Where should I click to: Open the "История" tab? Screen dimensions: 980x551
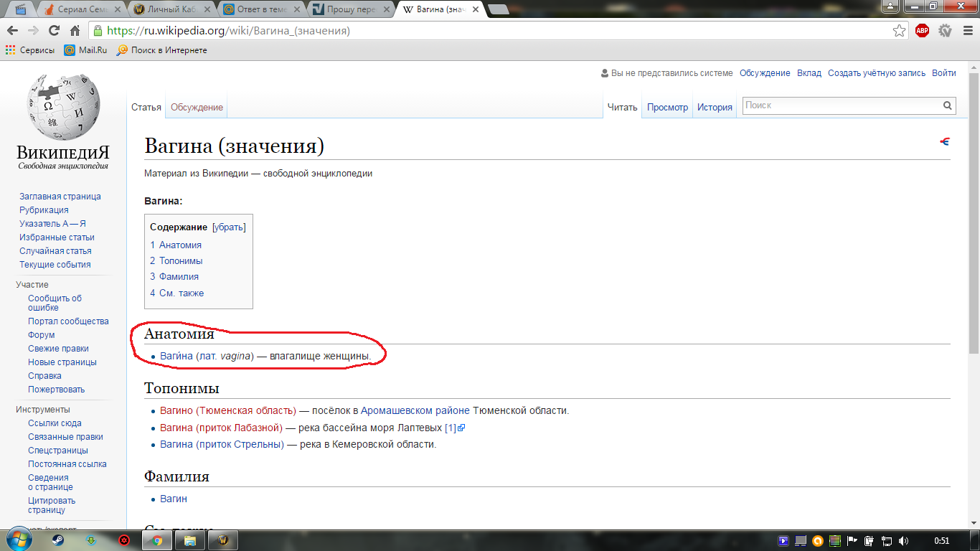pyautogui.click(x=715, y=108)
